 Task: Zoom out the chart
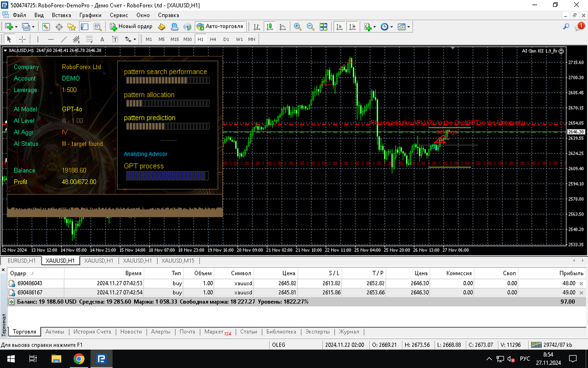(x=311, y=26)
